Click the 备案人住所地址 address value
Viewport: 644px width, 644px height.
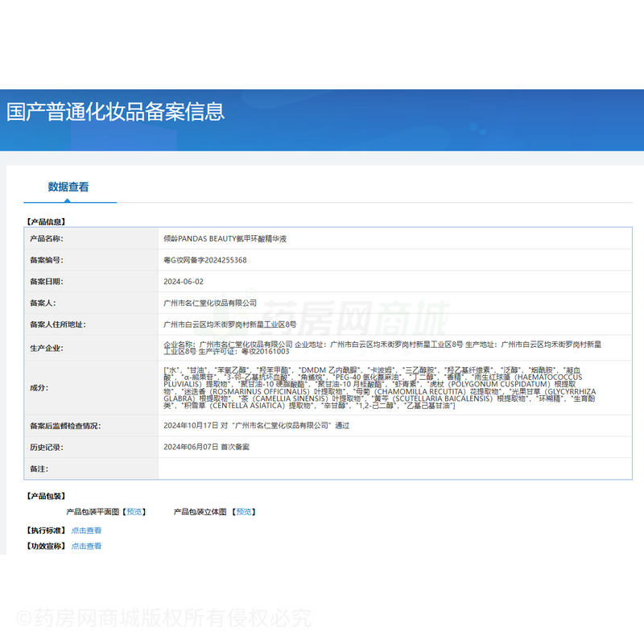coord(229,324)
